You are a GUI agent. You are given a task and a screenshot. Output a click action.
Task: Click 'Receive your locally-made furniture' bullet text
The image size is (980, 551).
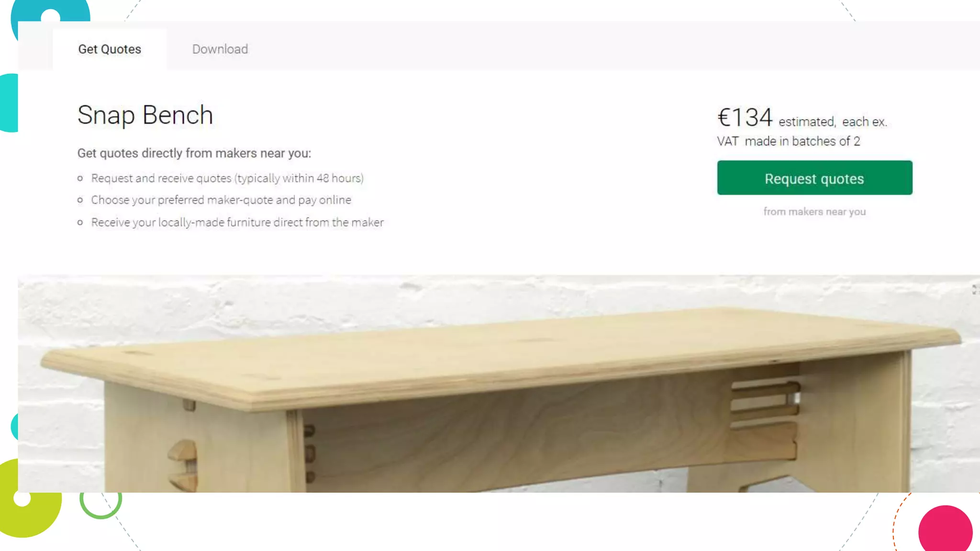pos(237,222)
